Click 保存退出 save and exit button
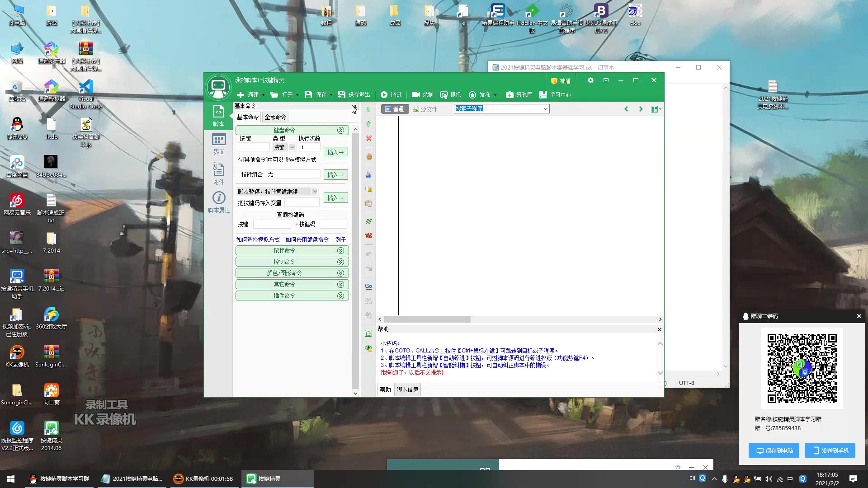The width and height of the screenshot is (868, 488). [x=354, y=94]
